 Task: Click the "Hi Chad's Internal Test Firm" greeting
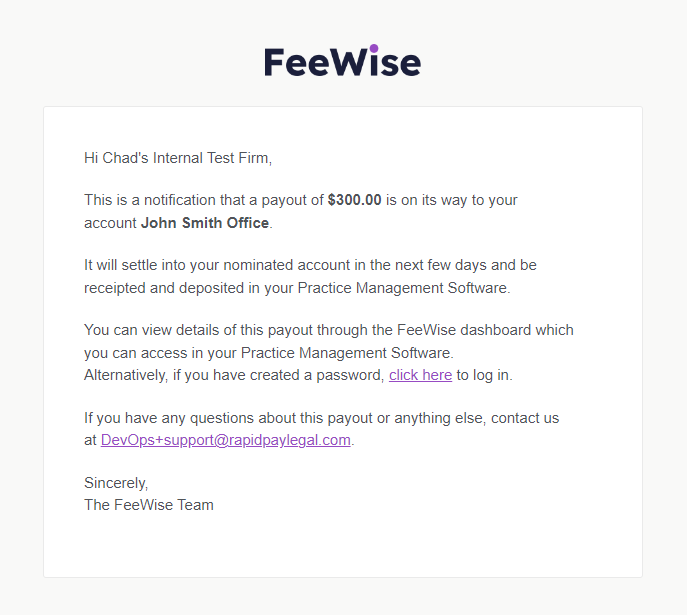click(178, 158)
